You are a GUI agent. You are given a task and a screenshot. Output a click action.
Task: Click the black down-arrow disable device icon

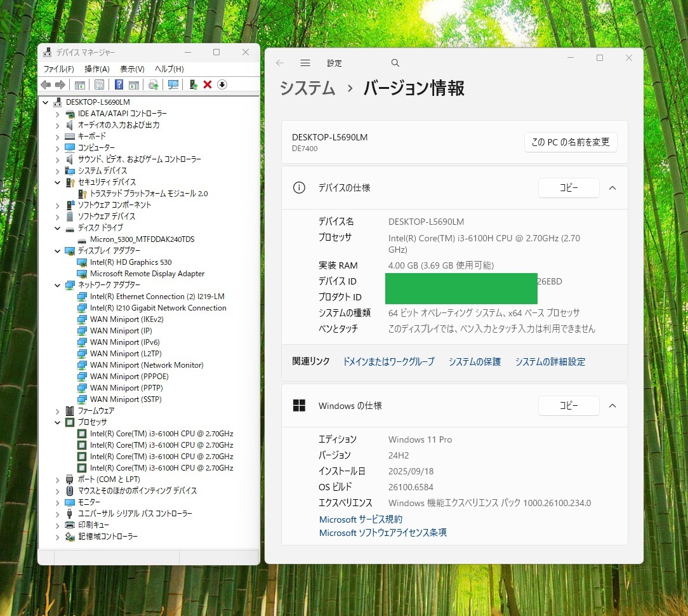pos(222,84)
